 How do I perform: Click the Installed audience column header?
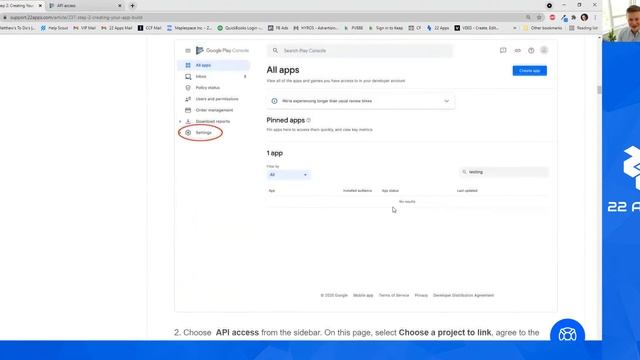click(x=357, y=191)
